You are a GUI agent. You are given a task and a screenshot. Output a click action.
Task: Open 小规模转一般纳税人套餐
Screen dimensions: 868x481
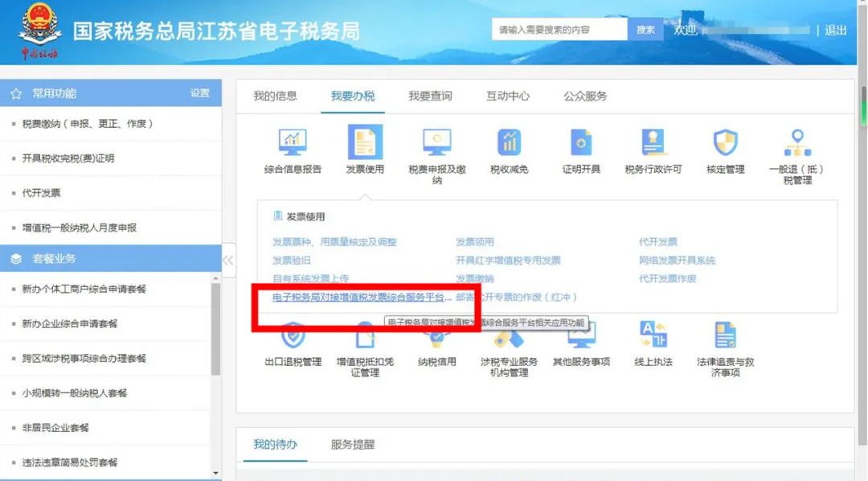tap(75, 393)
